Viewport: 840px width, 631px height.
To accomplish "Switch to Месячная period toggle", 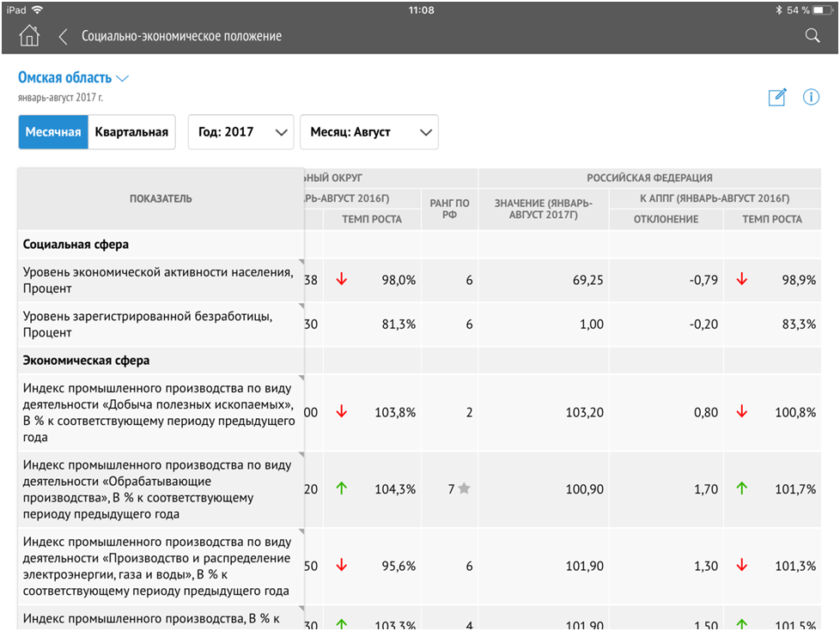I will [x=53, y=132].
